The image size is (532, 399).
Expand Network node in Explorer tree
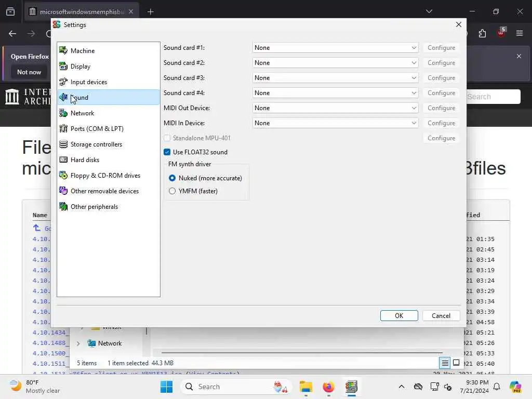[x=78, y=343]
